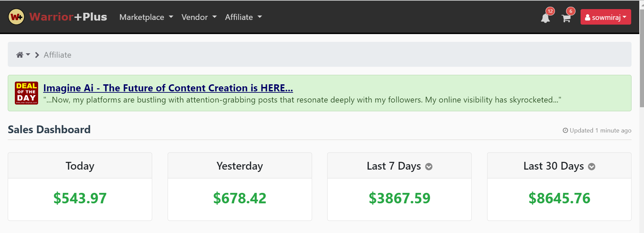Click the Affiliate breadcrumb item
The image size is (644, 233).
pos(57,55)
